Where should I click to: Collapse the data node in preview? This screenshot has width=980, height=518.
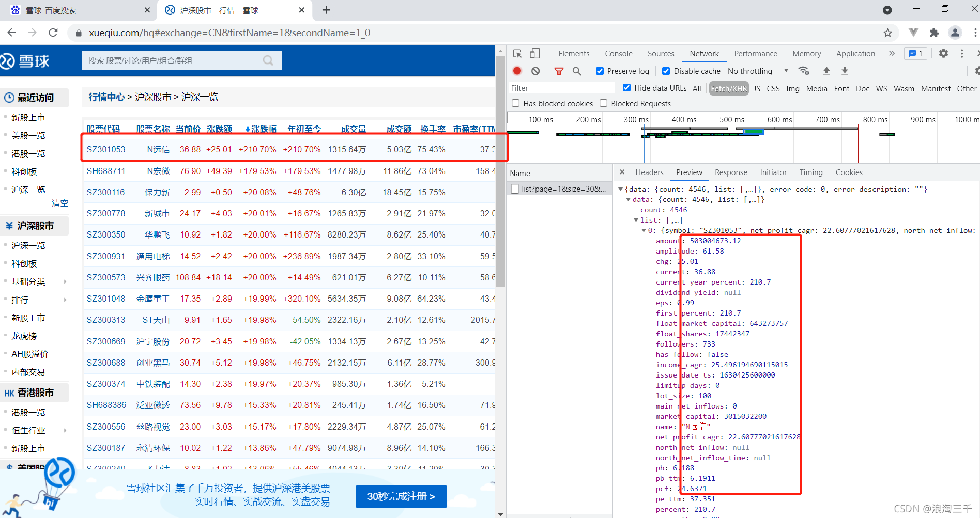point(629,199)
